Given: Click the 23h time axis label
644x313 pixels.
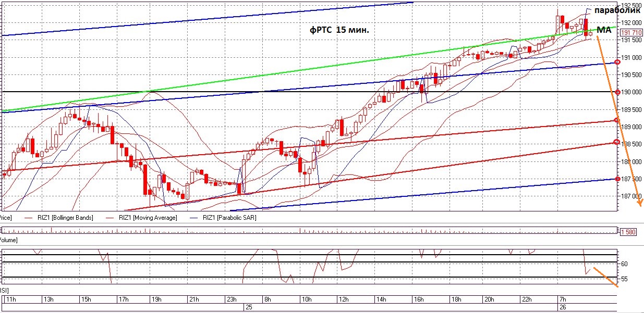Looking at the screenshot, I should pos(232,299).
